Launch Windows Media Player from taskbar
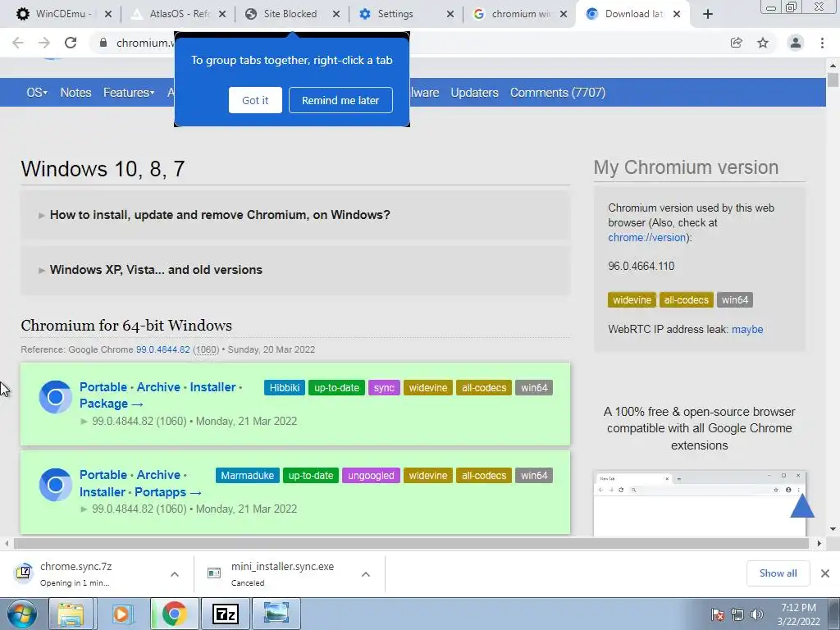 [x=123, y=614]
